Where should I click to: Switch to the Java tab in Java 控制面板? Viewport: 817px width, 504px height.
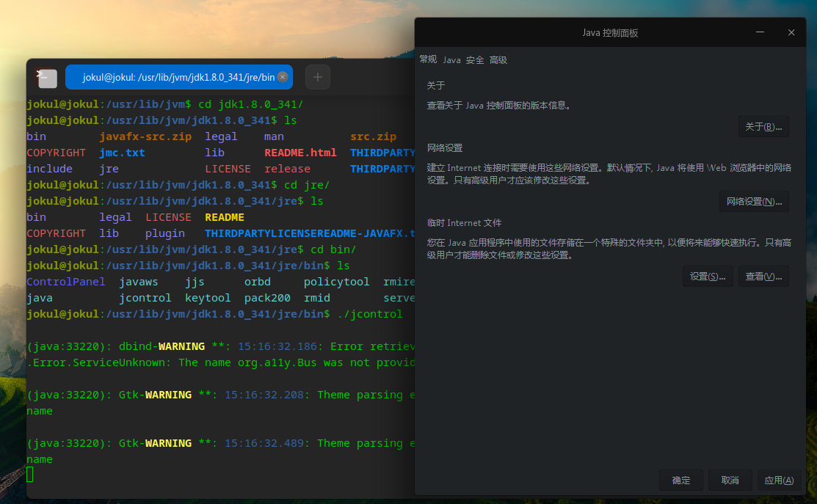pyautogui.click(x=451, y=59)
